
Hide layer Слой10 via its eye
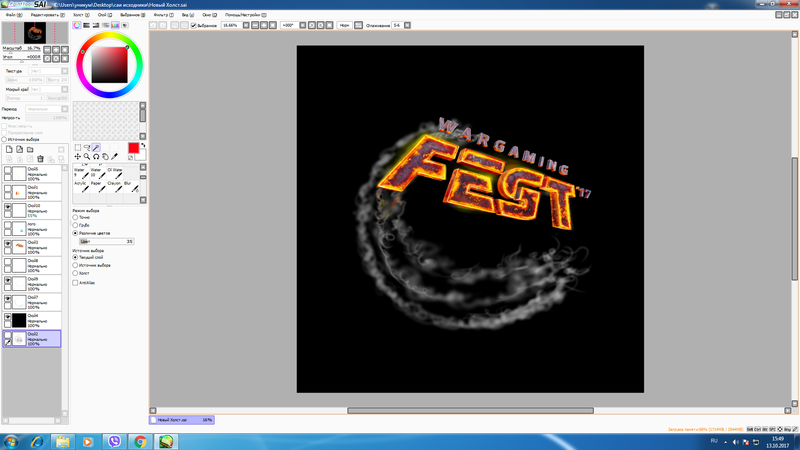(8, 207)
